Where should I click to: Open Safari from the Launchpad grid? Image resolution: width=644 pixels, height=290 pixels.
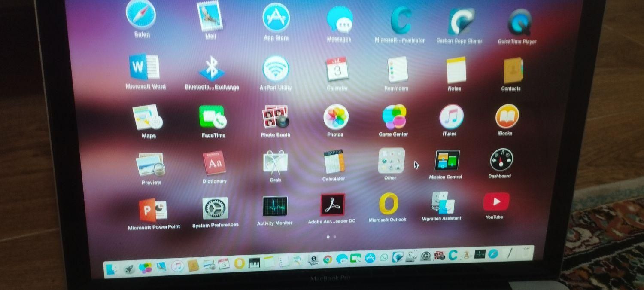[x=141, y=15]
